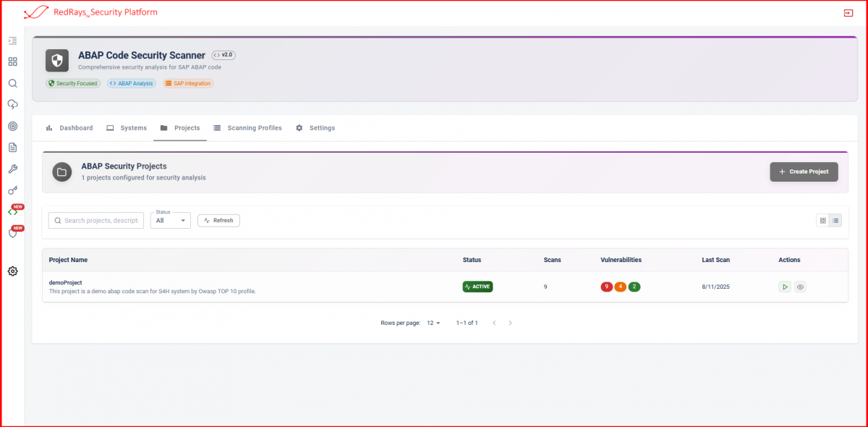The height and width of the screenshot is (427, 868).
Task: Click the Last Scan column header
Action: [x=716, y=260]
